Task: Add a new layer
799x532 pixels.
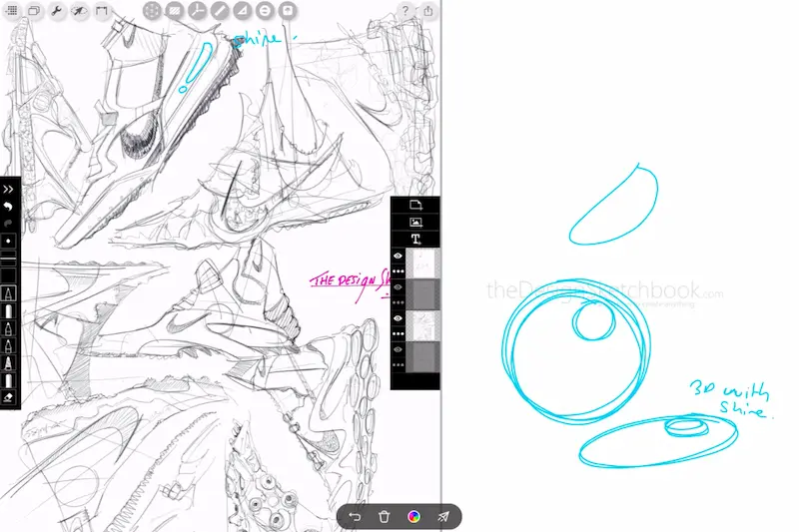Action: tap(415, 206)
